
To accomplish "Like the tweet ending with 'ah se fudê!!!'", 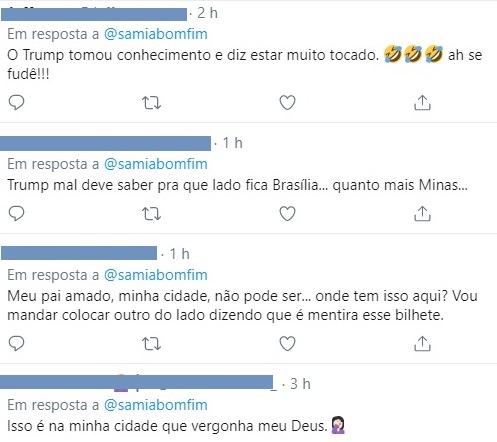I will pyautogui.click(x=287, y=102).
